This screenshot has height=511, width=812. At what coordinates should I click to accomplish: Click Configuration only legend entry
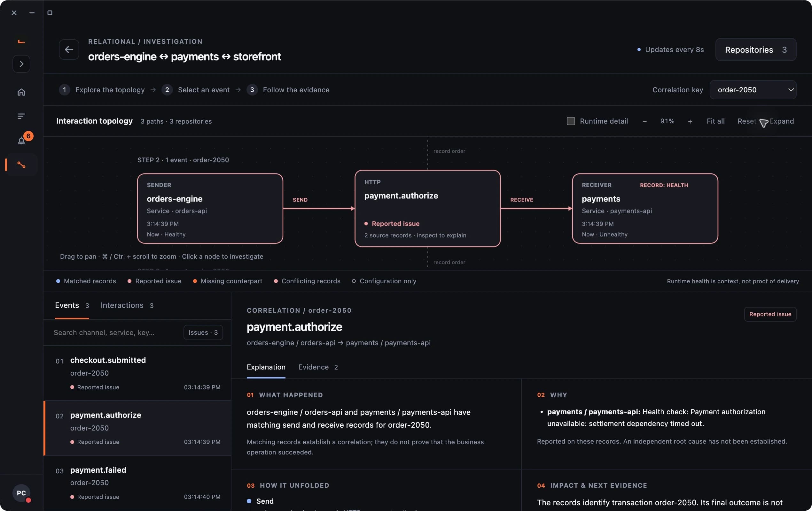(384, 281)
